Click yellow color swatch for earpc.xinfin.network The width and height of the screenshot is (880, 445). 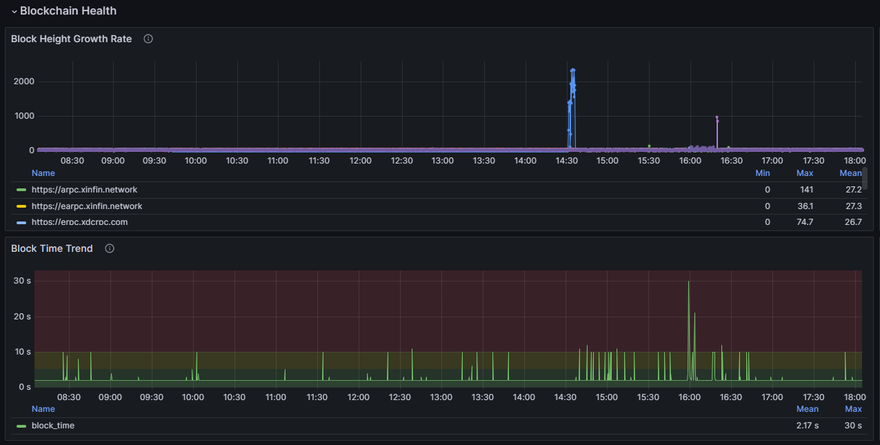pyautogui.click(x=21, y=206)
